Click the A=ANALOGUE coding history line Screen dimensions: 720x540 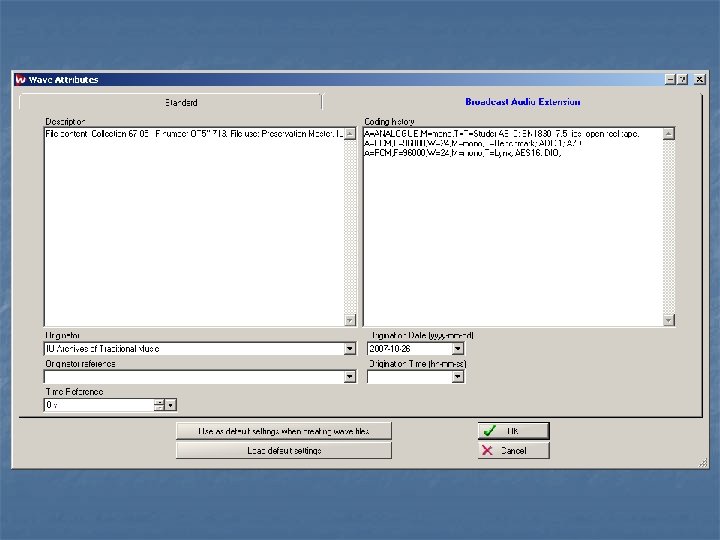(x=501, y=134)
